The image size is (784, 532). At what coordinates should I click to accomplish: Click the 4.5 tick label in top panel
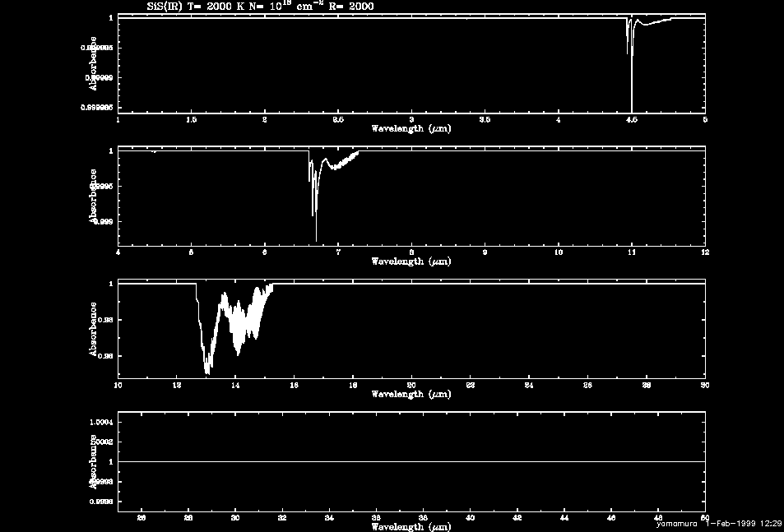coord(631,120)
